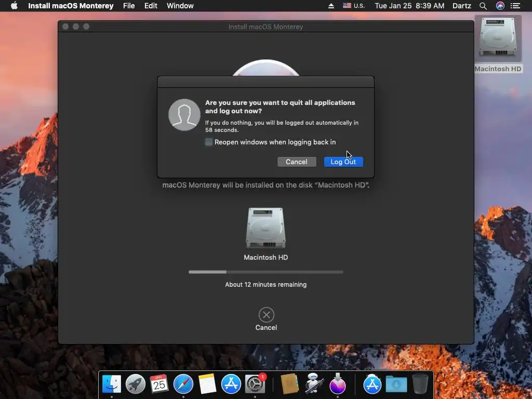This screenshot has height=399, width=532.
Task: Open Finder from the Dock
Action: pyautogui.click(x=112, y=384)
